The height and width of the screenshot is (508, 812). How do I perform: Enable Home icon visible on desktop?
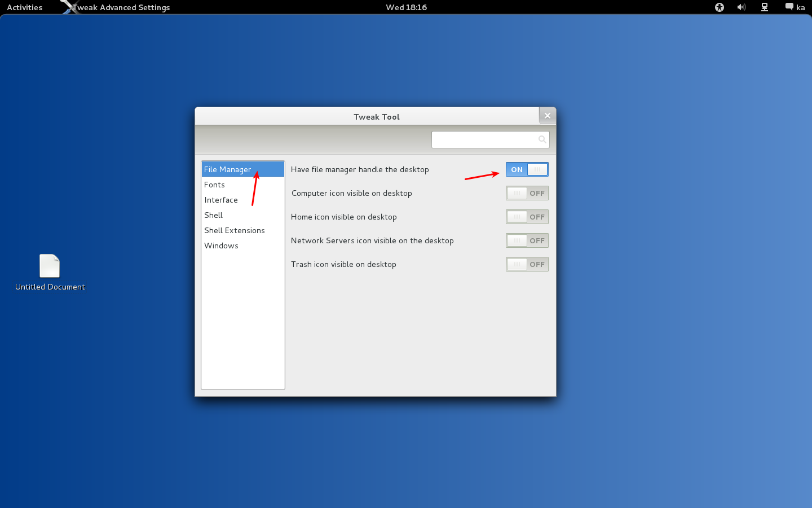point(527,217)
